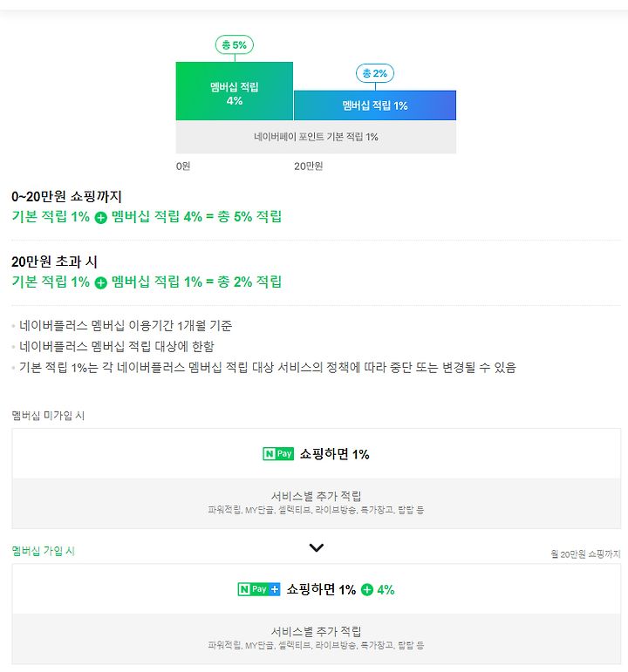Click the N Pay+ membership logo
This screenshot has height=672, width=628.
coord(259,589)
